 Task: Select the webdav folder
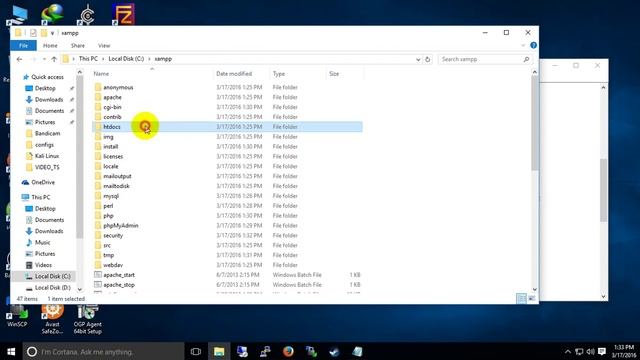coord(113,265)
